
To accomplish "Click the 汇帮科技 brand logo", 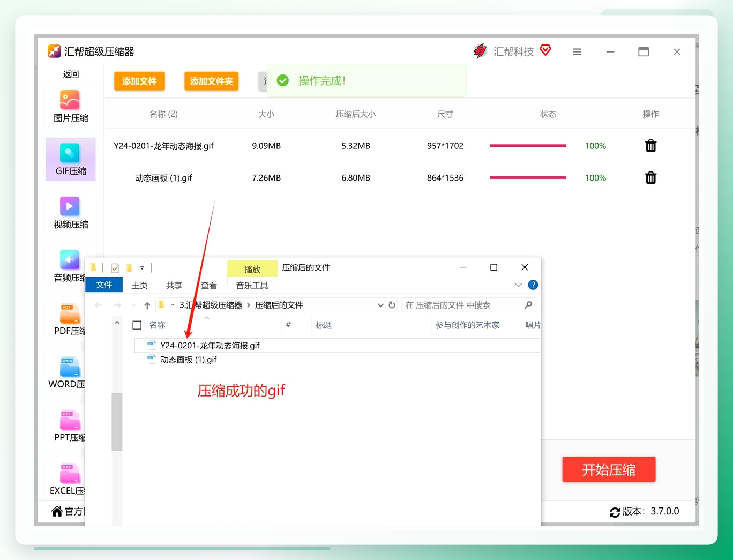I will (x=480, y=51).
